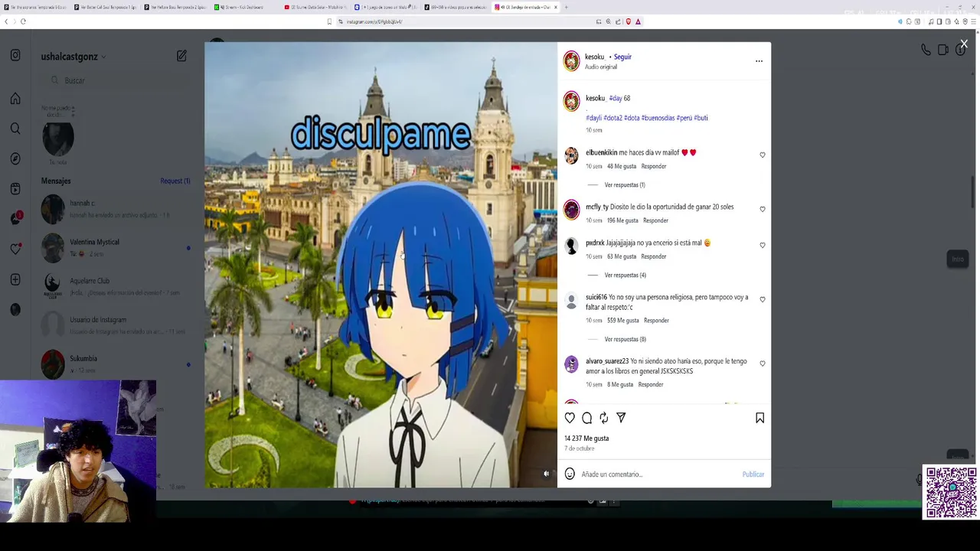Viewport: 980px width, 551px height.
Task: Save the post with the bookmark icon
Action: [759, 418]
